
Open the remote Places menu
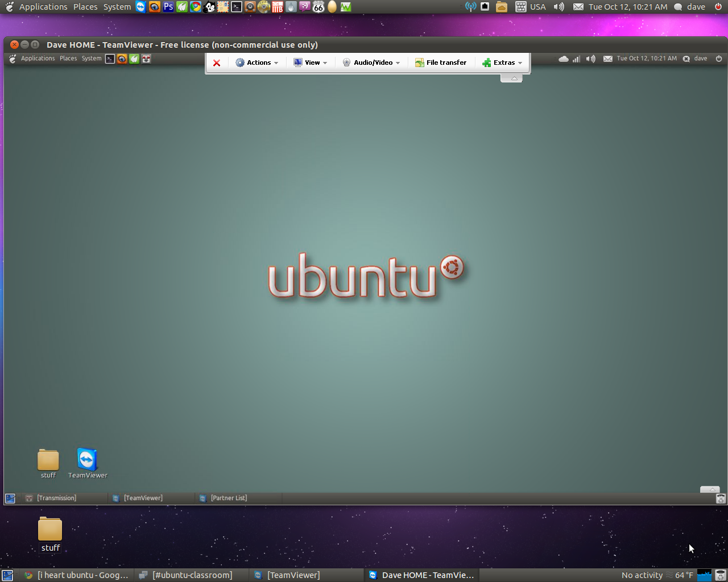coord(68,59)
